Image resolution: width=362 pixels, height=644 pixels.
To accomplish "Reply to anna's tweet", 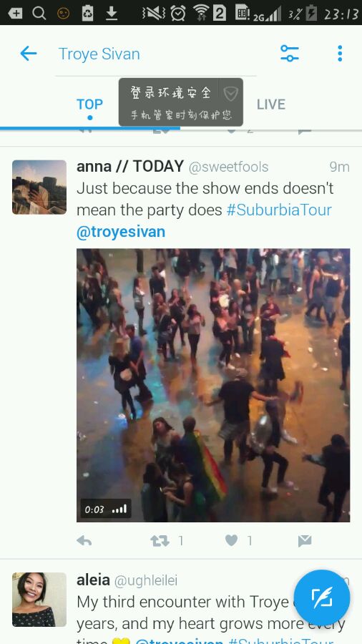I will pos(84,541).
